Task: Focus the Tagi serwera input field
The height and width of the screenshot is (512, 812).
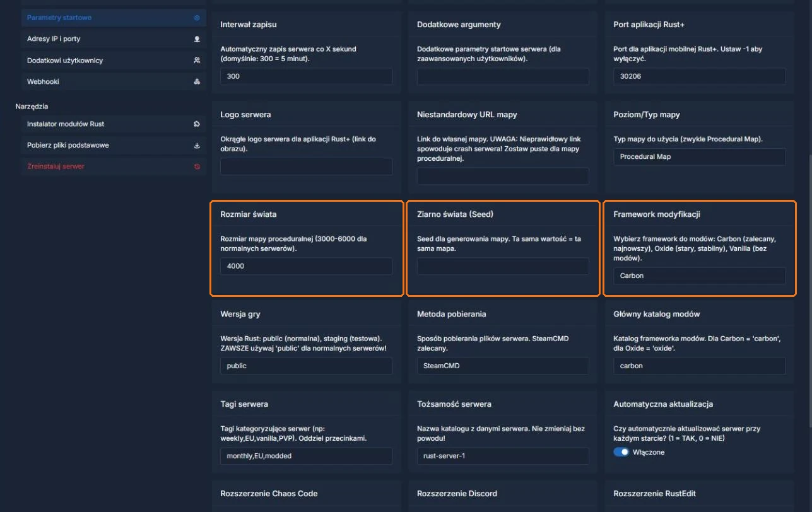Action: (306, 456)
